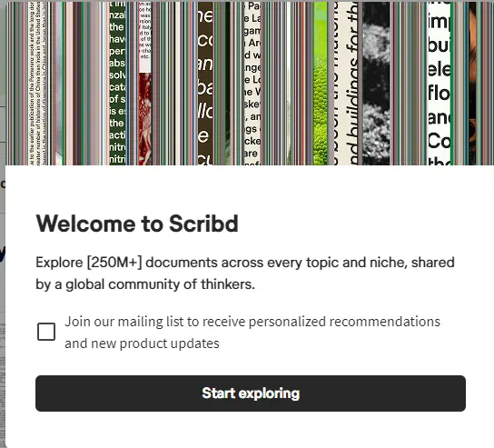Enable the mailing list checkbox
Viewport: 494px width, 448px height.
click(x=46, y=332)
